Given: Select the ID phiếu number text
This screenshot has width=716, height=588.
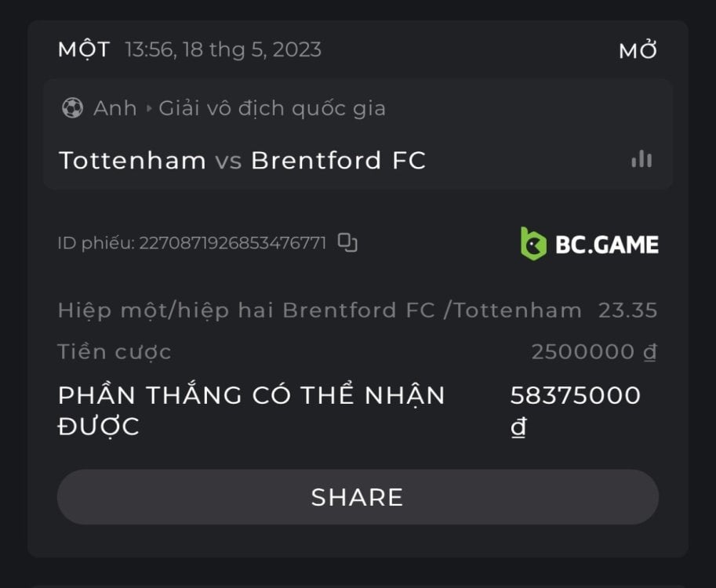Looking at the screenshot, I should pyautogui.click(x=232, y=243).
